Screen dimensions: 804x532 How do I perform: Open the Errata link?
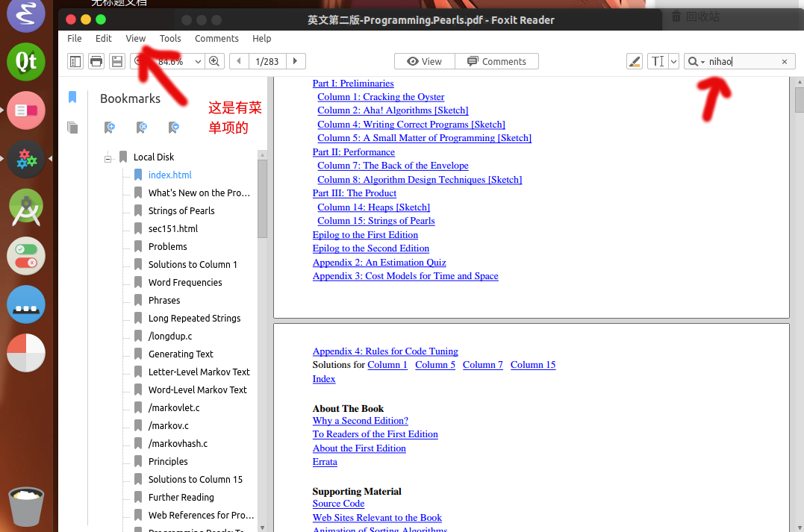tap(325, 462)
